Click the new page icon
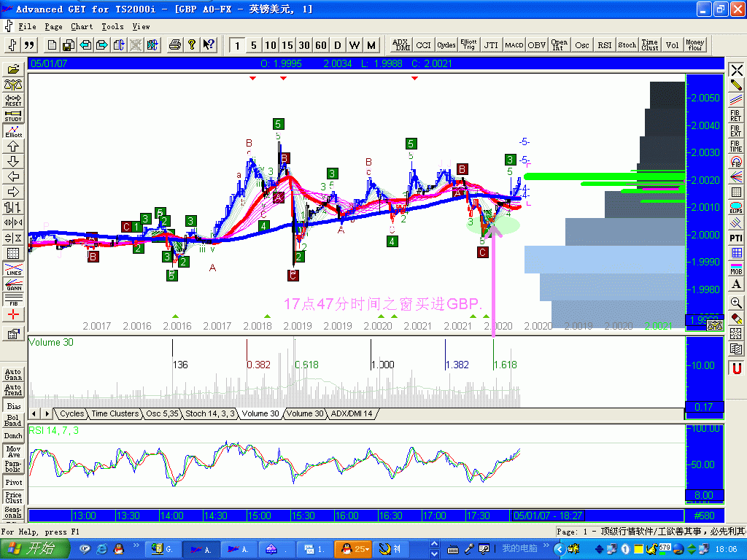Screen dimensions: 747x560 tap(52, 45)
